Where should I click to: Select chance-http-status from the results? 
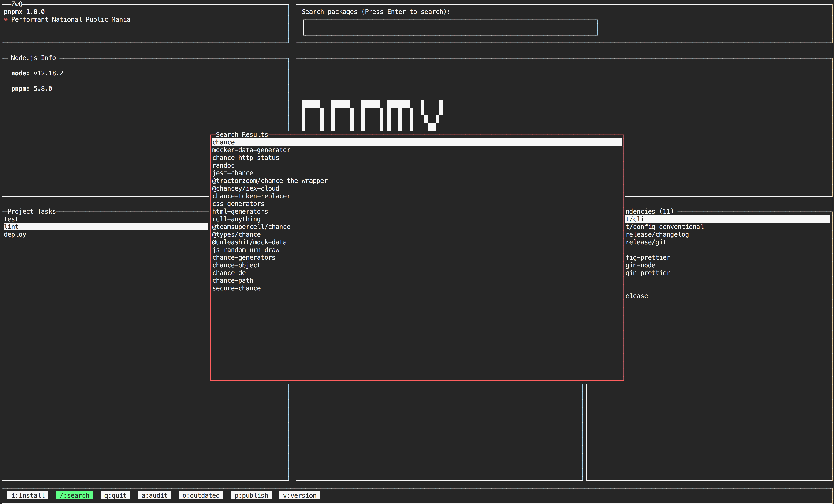[x=245, y=158]
